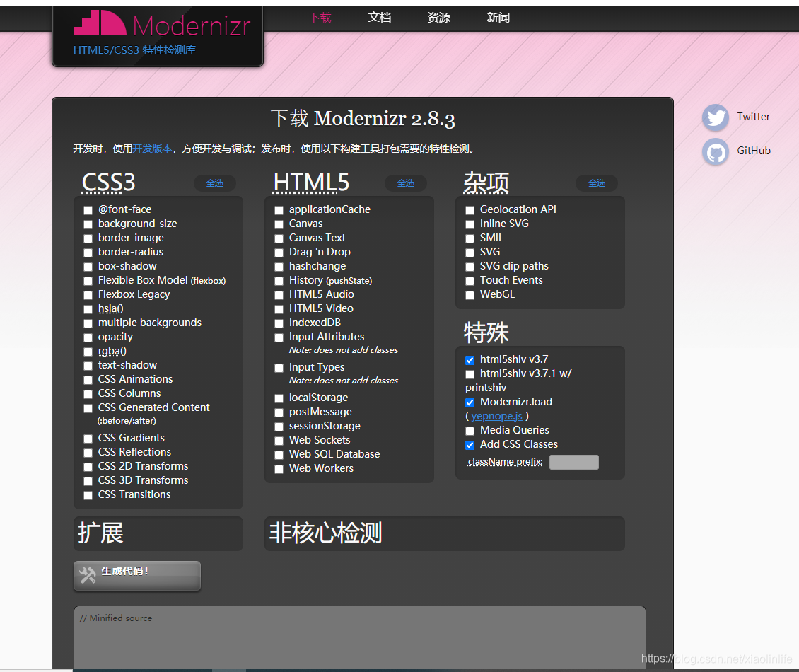Open the yepnope.js link
The width and height of the screenshot is (799, 672).
point(497,416)
